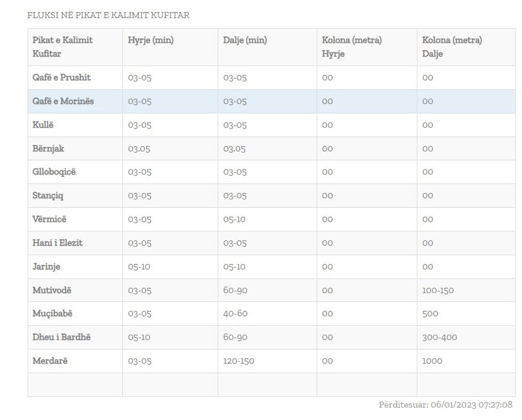
Task: Click the 1000 queue value for Merdarë
Action: tap(432, 361)
